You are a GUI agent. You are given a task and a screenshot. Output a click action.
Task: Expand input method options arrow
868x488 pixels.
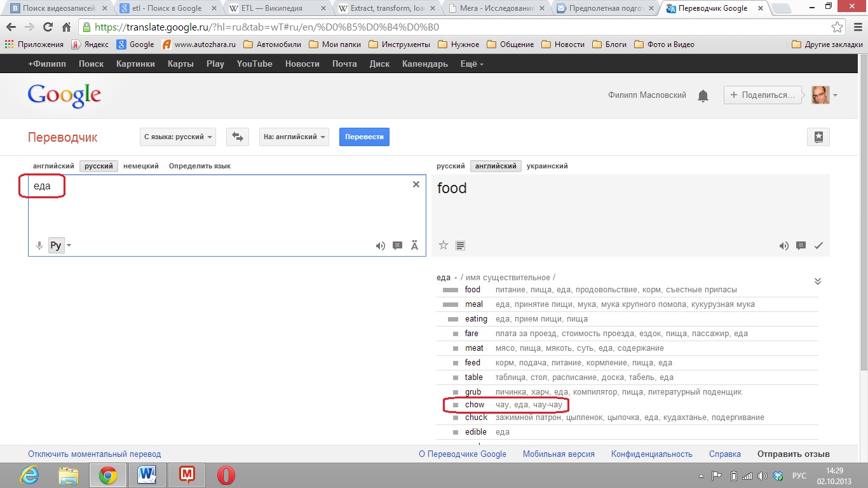coord(69,246)
